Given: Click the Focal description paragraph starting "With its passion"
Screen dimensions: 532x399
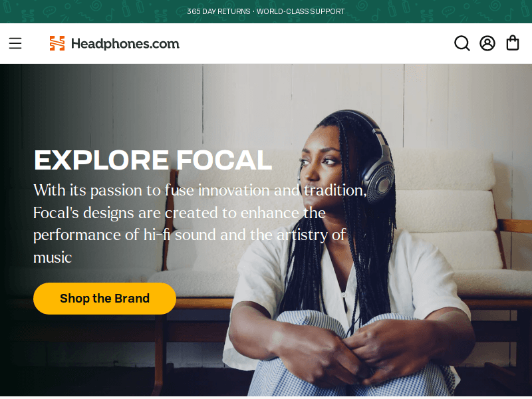Looking at the screenshot, I should click(200, 223).
